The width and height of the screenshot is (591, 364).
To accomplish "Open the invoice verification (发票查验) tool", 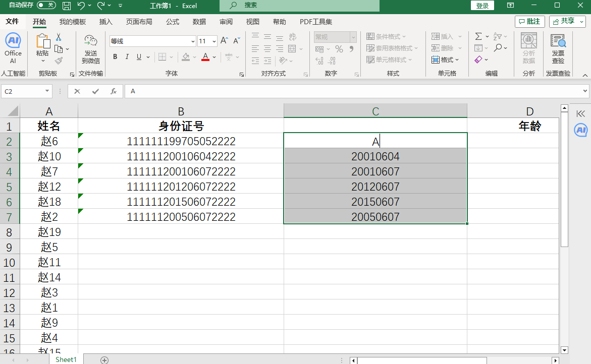I will (x=558, y=49).
